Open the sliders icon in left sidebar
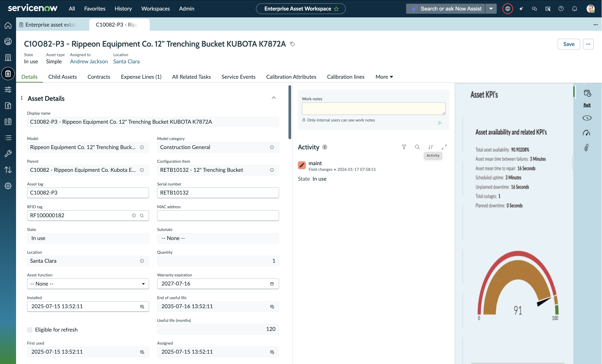Image resolution: width=602 pixels, height=364 pixels. 8,90
